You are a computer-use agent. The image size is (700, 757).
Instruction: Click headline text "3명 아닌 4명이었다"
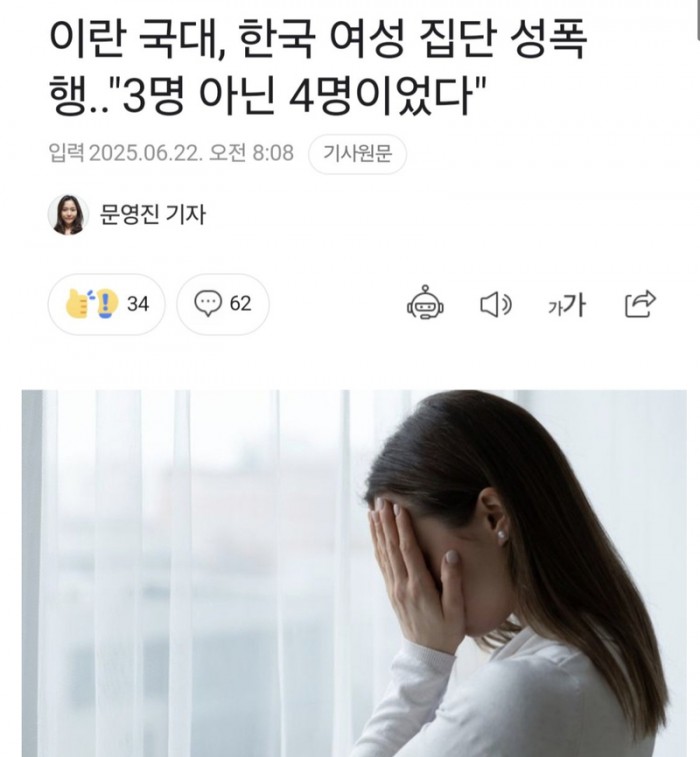(x=298, y=96)
